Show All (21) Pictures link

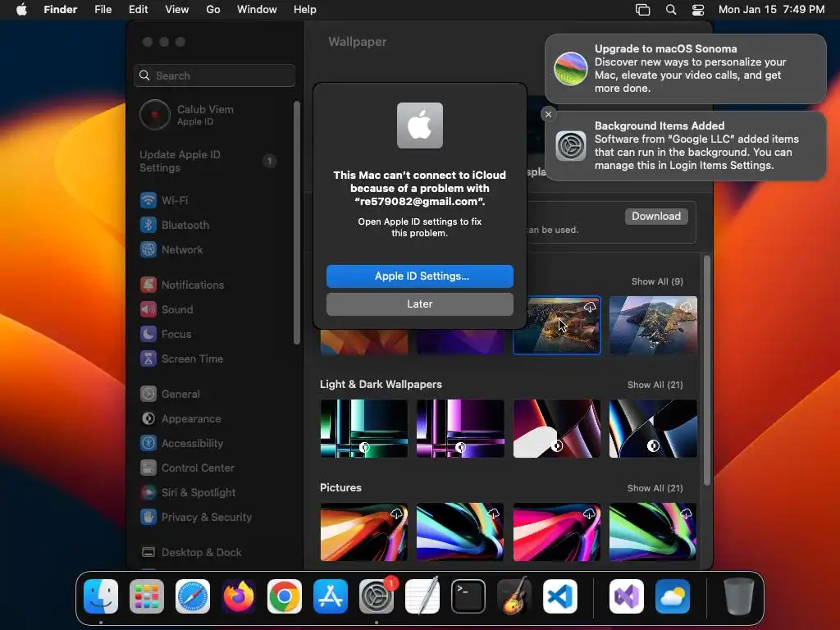[655, 488]
